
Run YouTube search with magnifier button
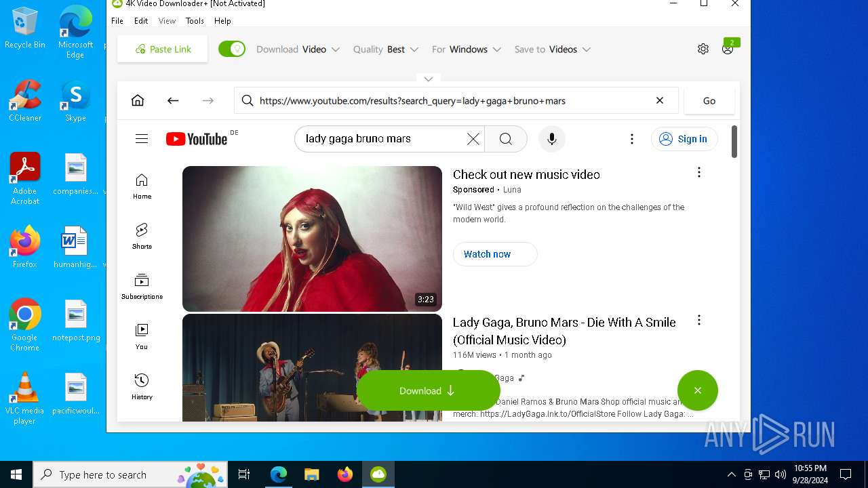[x=506, y=139]
